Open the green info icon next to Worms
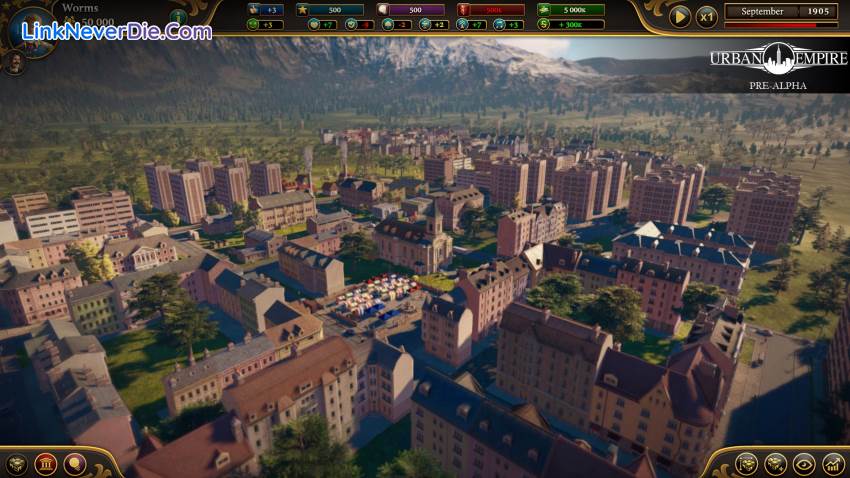 tap(178, 17)
